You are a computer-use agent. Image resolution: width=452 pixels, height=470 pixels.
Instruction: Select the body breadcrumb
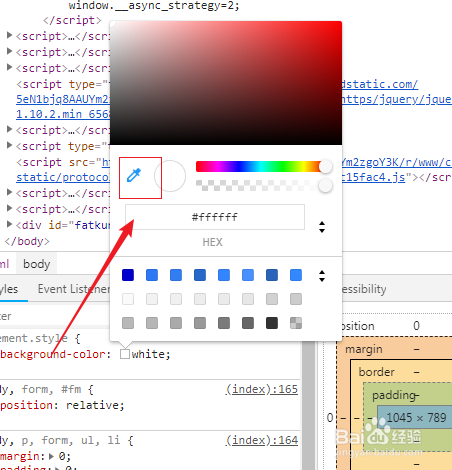[x=37, y=264]
